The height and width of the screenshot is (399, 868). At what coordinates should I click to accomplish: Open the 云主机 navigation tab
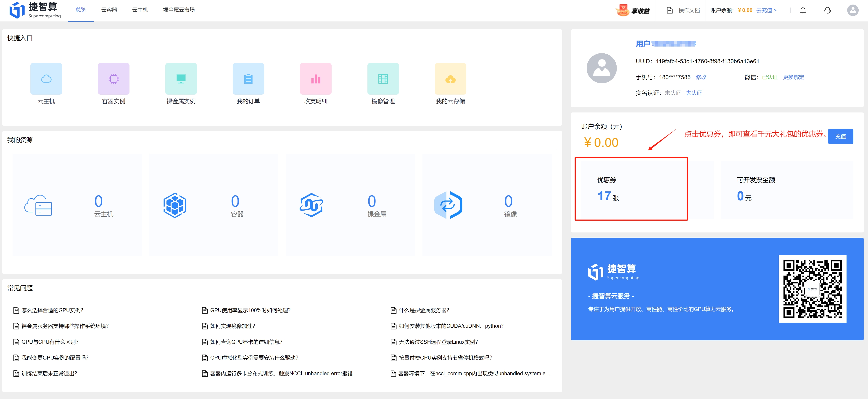point(140,10)
